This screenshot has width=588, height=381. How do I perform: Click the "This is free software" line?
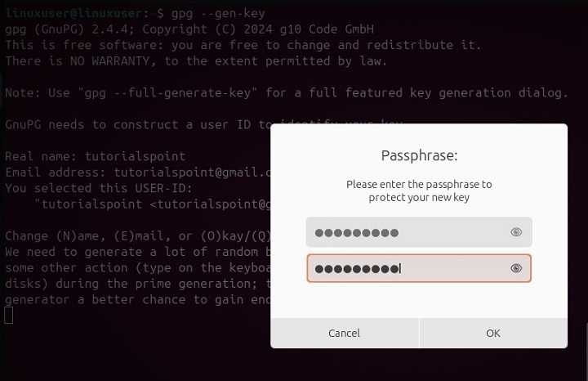pos(243,45)
